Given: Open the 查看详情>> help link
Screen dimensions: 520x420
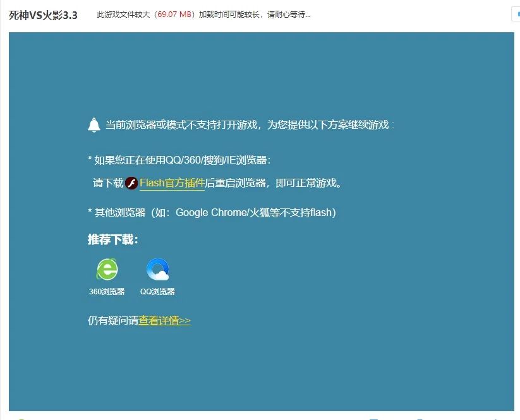Looking at the screenshot, I should click(x=164, y=321).
